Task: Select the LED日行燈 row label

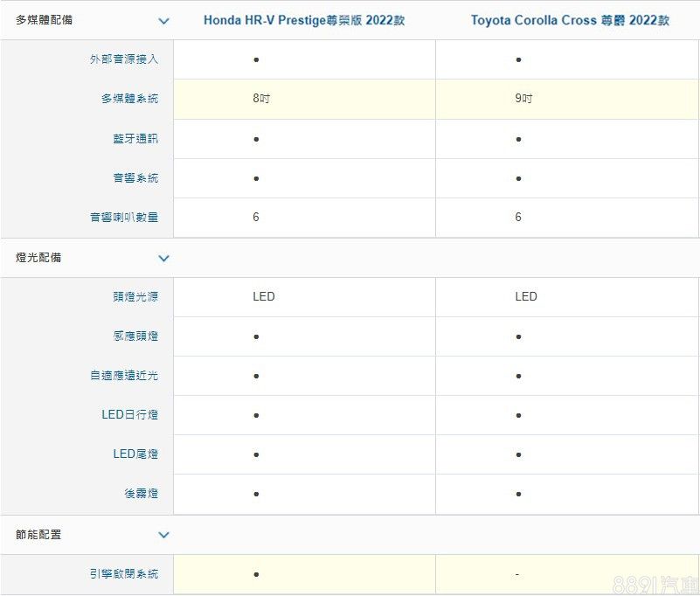Action: tap(129, 414)
